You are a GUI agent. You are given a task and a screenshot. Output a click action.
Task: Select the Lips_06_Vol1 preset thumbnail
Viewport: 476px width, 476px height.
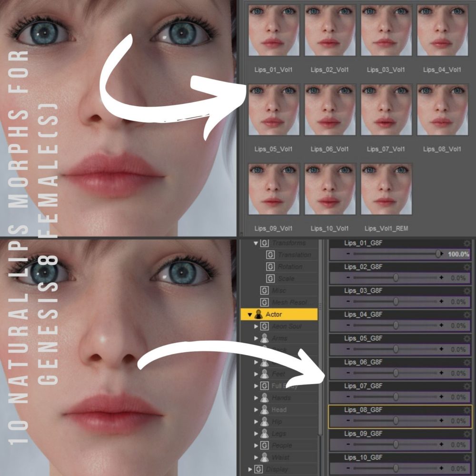(x=330, y=109)
